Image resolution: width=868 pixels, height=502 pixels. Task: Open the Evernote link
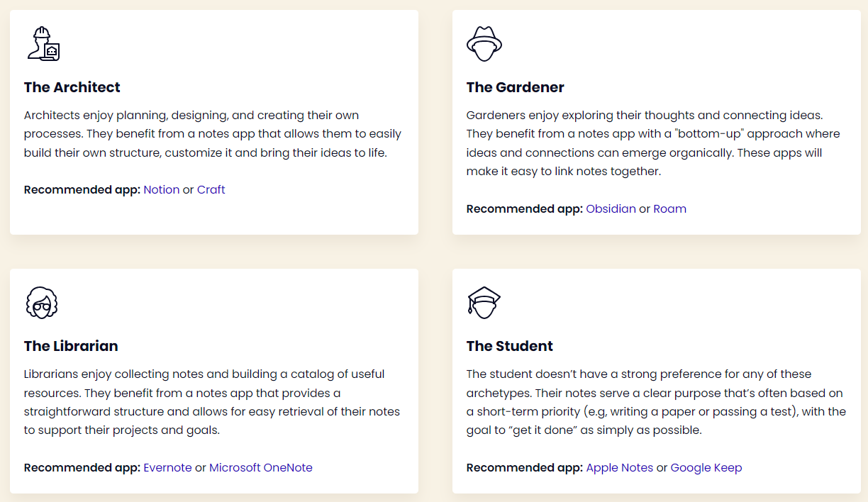167,468
